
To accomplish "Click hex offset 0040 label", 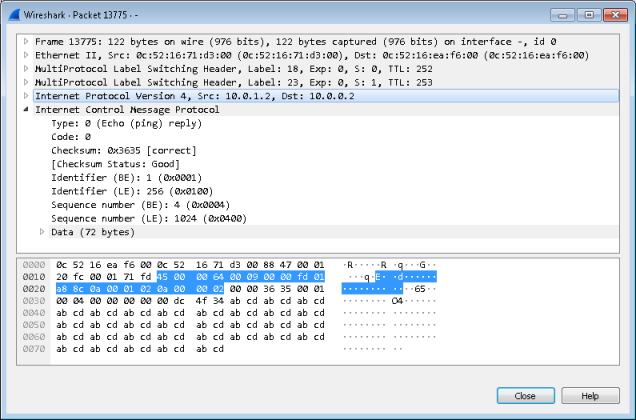I will 34,313.
